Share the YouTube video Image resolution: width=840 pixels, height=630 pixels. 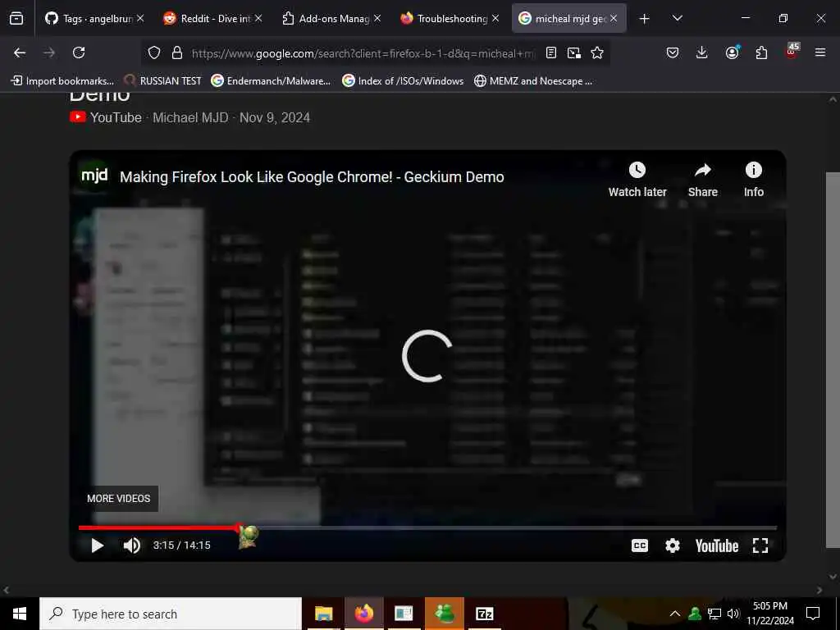[x=703, y=180]
